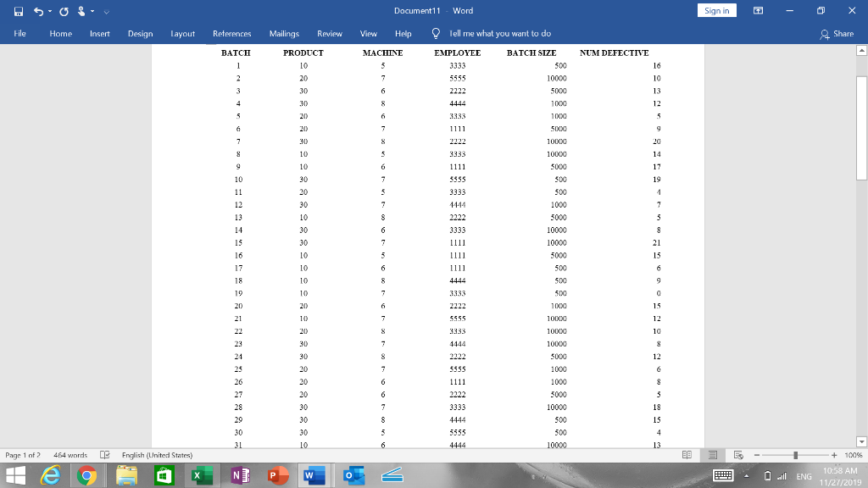
Task: Click the vertical scrollbar thumb
Action: coord(861,128)
